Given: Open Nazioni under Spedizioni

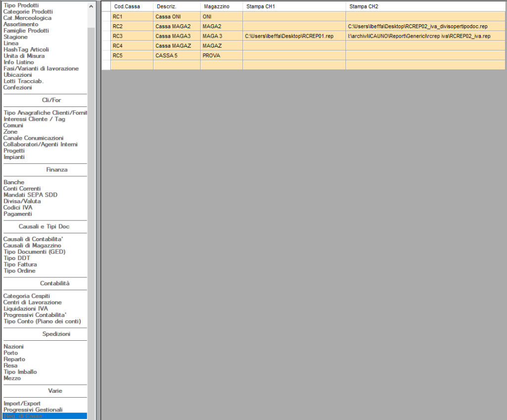Looking at the screenshot, I should [13, 347].
